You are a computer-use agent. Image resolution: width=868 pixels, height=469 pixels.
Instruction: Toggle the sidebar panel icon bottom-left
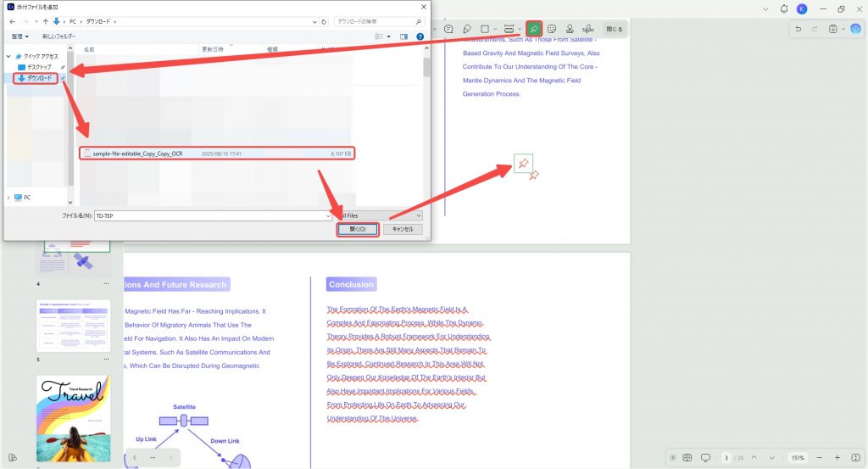[12, 457]
